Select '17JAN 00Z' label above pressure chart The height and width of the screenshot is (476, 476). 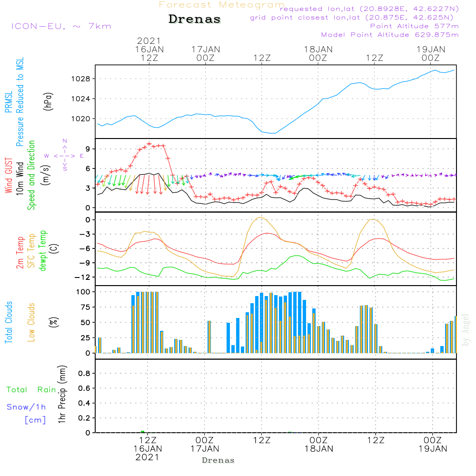tap(206, 53)
